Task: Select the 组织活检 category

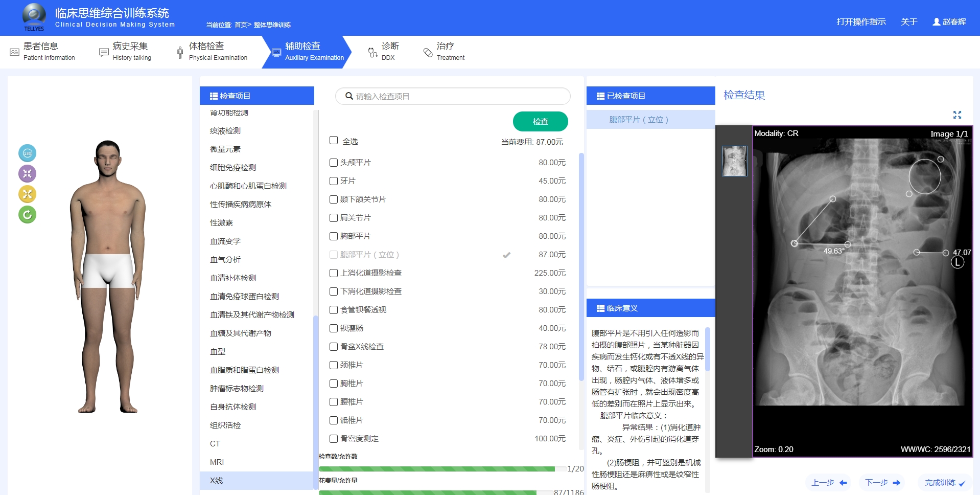Action: pyautogui.click(x=256, y=425)
